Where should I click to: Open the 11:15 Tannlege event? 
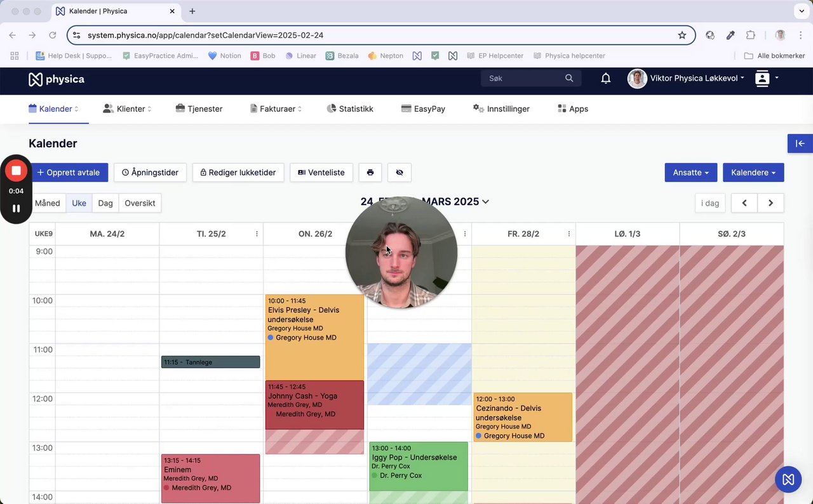210,362
